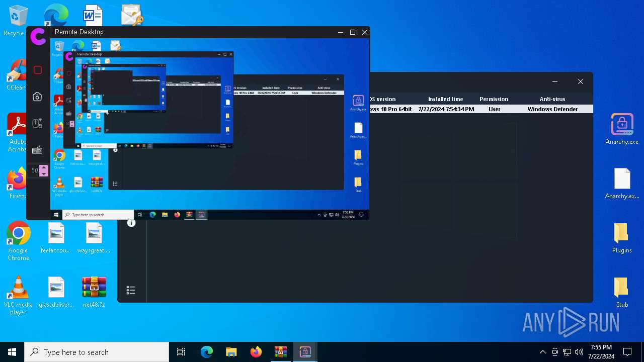Open File Explorer from the taskbar
The height and width of the screenshot is (362, 644).
(231, 352)
